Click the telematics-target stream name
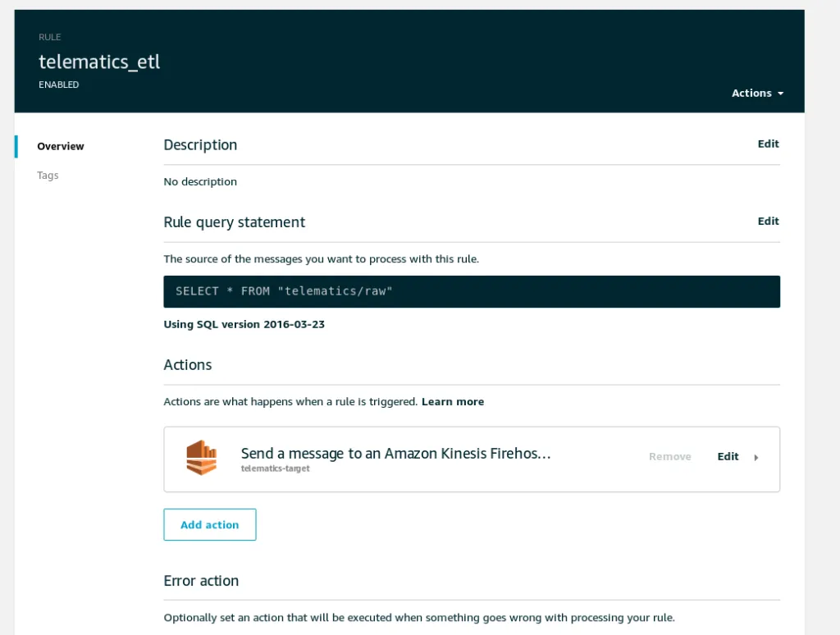Viewport: 840px width, 635px height. pyautogui.click(x=275, y=468)
